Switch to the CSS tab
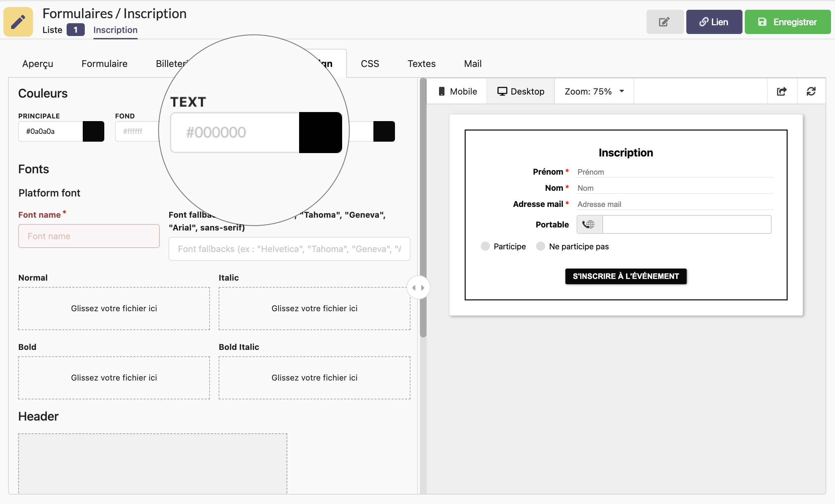Screen dimensions: 835x504 point(369,64)
